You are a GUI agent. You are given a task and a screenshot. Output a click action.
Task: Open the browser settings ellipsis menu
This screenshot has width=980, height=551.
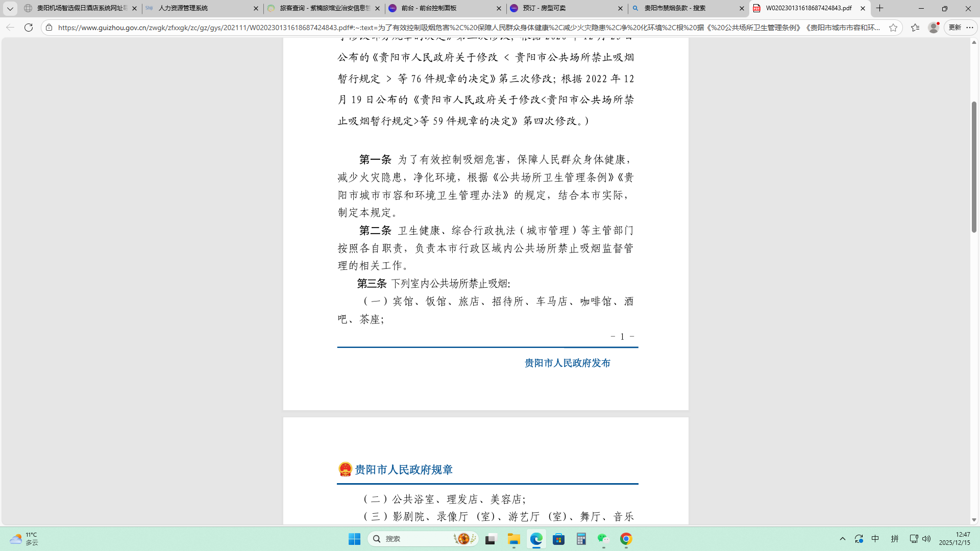(x=970, y=28)
